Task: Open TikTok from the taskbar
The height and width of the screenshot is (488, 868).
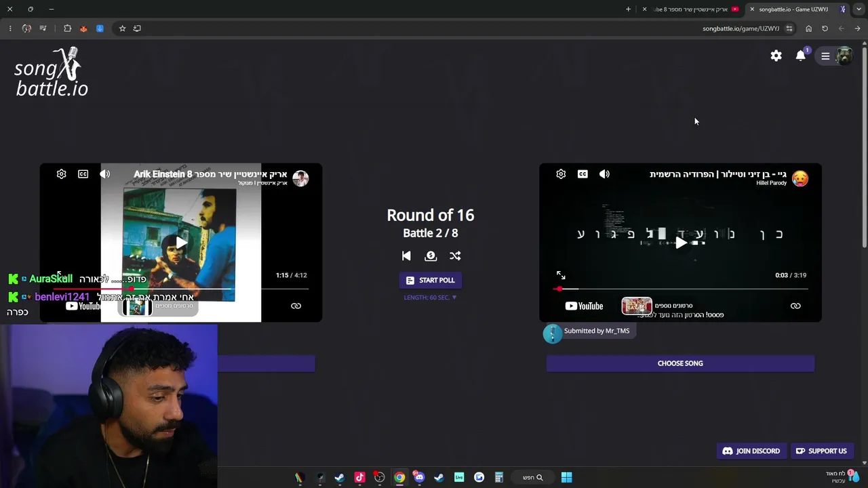Action: tap(359, 477)
